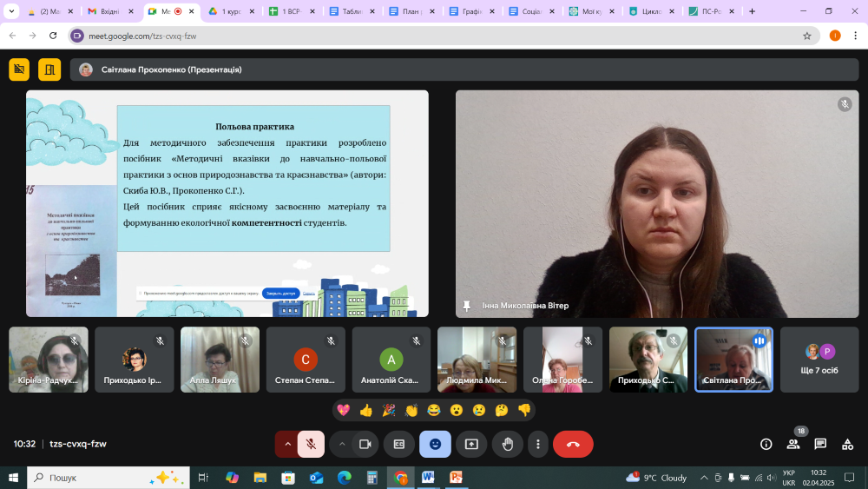Select Степан Степа... participant tile
This screenshot has height=489, width=868.
(x=306, y=360)
